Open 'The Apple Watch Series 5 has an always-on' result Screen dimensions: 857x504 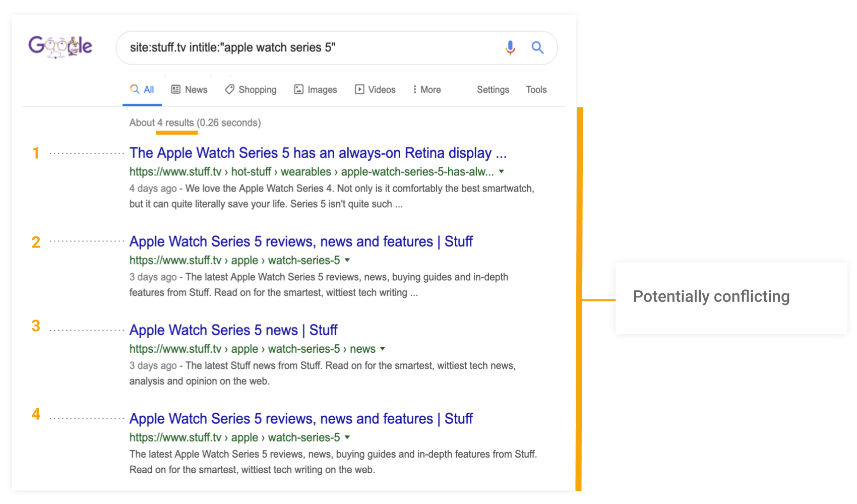tap(318, 153)
